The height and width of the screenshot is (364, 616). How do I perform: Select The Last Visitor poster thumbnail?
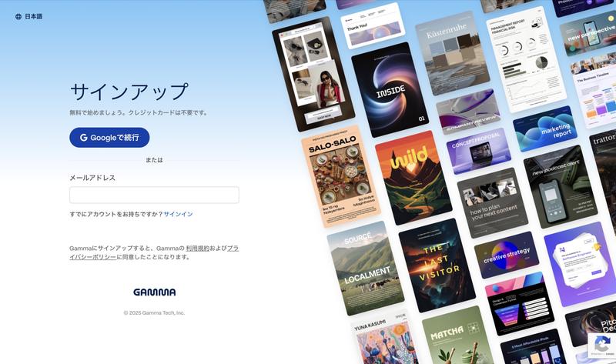coord(437,265)
